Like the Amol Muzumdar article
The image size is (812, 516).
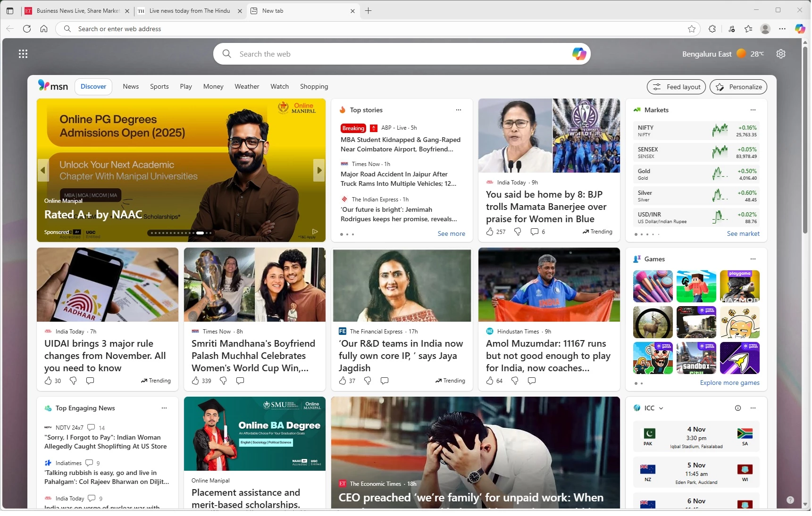pyautogui.click(x=490, y=381)
